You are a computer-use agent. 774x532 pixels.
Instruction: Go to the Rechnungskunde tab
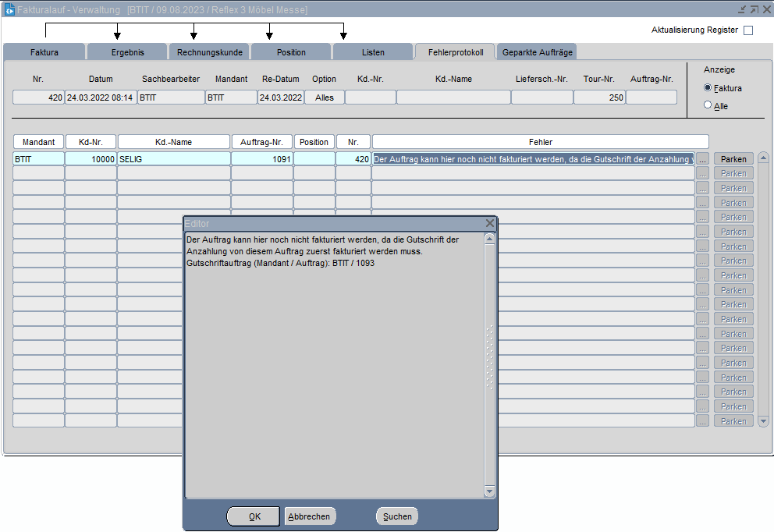click(209, 52)
